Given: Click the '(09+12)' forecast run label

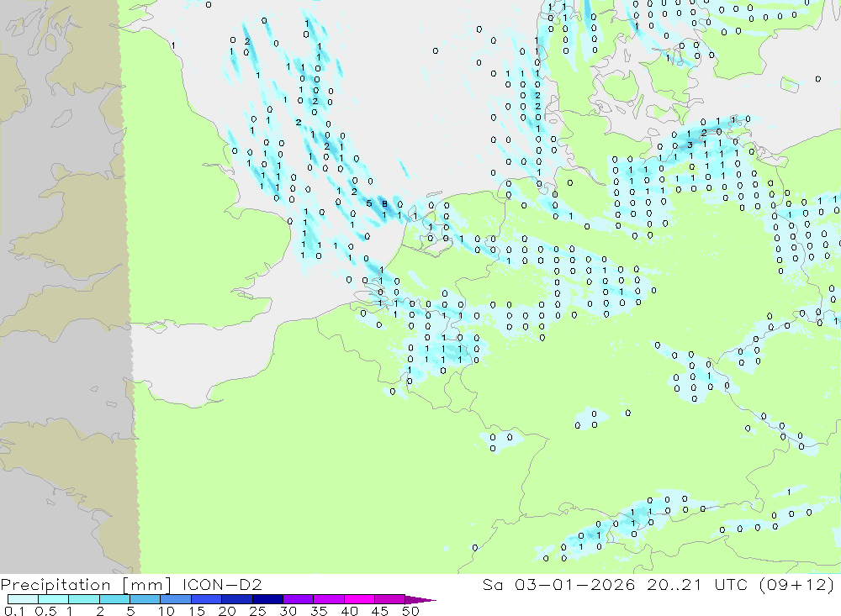Looking at the screenshot, I should (x=797, y=584).
